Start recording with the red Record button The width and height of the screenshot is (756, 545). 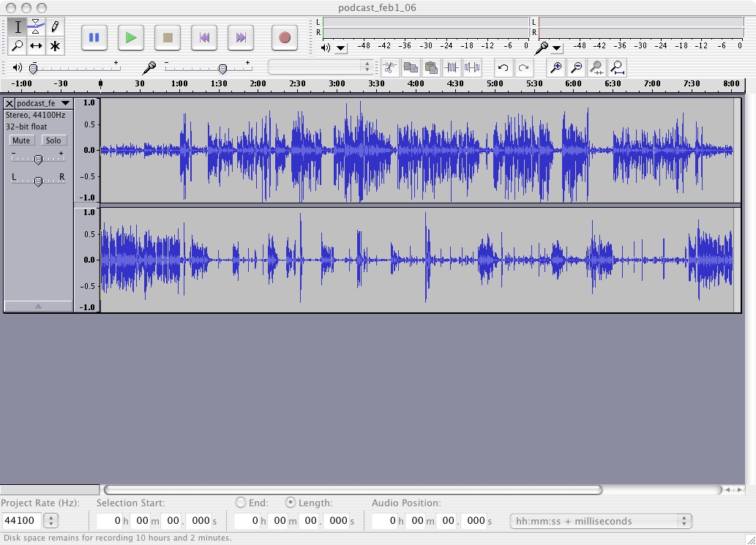point(285,37)
